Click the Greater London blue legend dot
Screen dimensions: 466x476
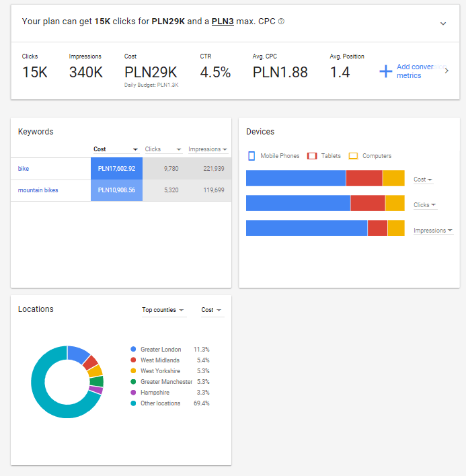point(134,350)
